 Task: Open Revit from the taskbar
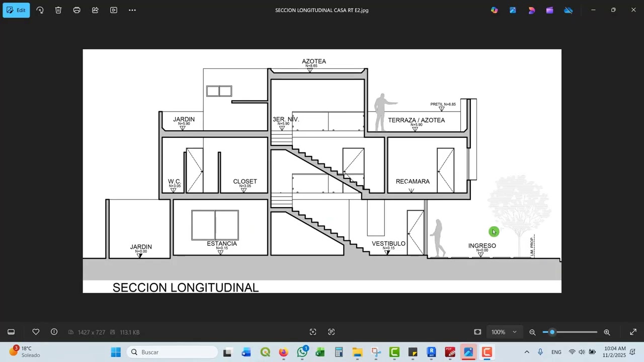click(431, 352)
